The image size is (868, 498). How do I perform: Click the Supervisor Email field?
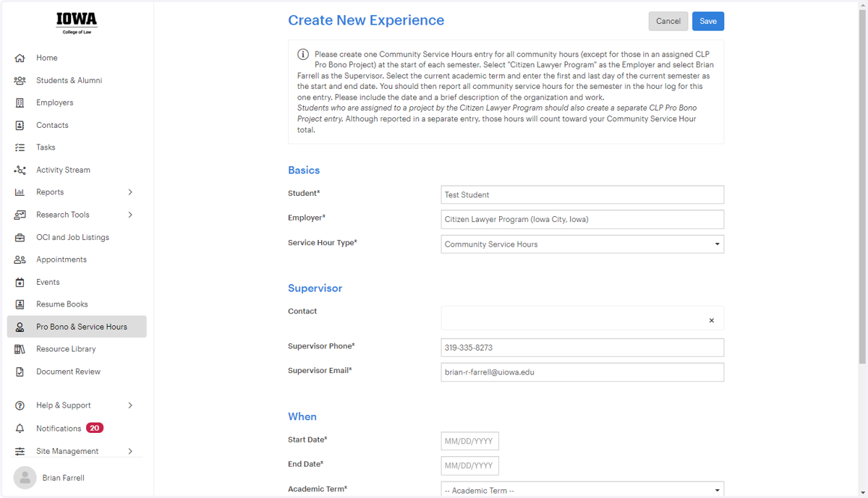coord(582,372)
